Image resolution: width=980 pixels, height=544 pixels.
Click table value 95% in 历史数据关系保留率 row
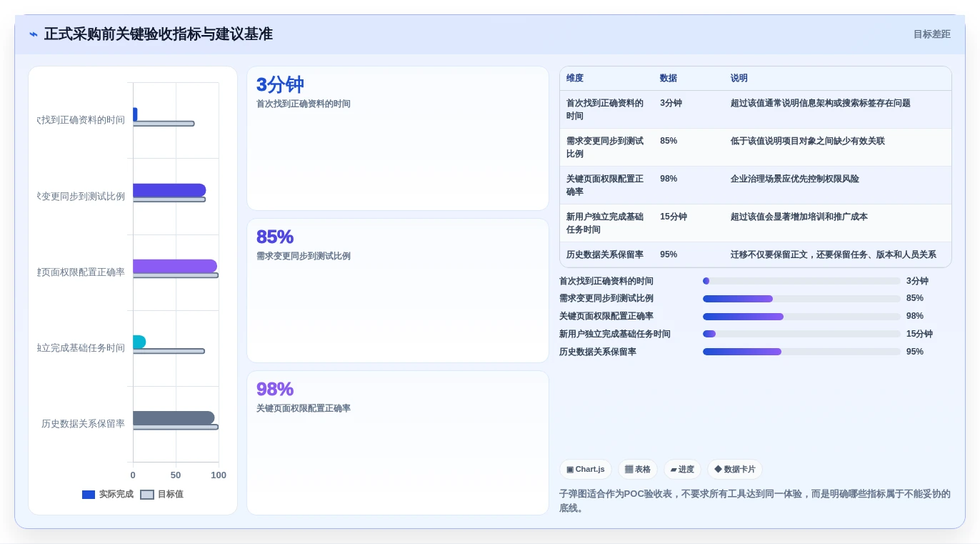click(x=669, y=254)
